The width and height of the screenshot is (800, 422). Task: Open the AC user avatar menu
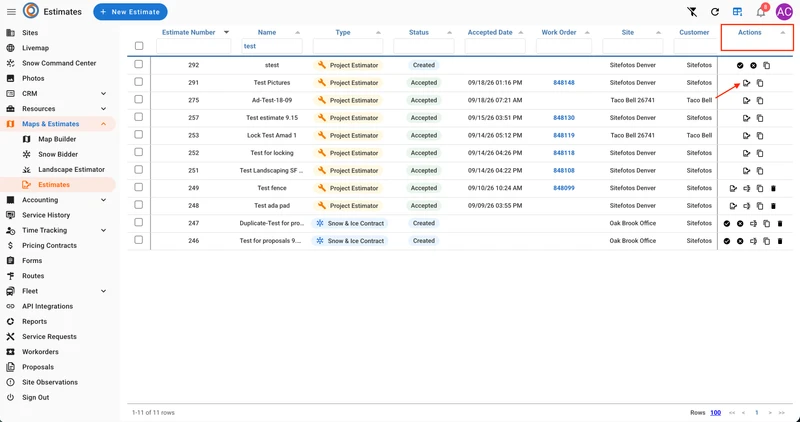784,12
